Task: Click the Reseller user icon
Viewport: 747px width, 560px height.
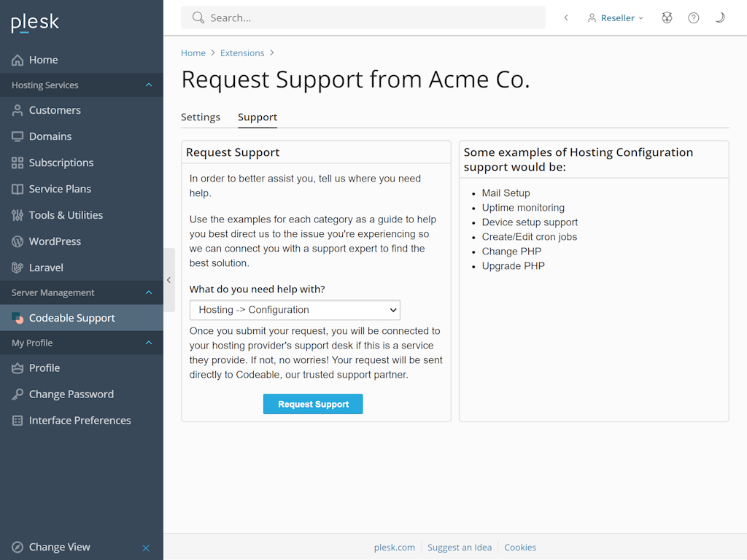Action: (592, 18)
